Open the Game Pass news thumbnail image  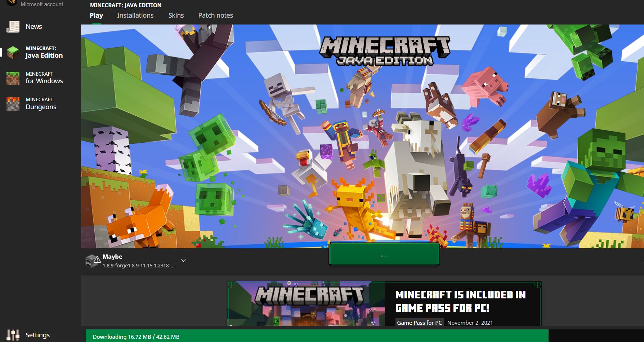(306, 303)
